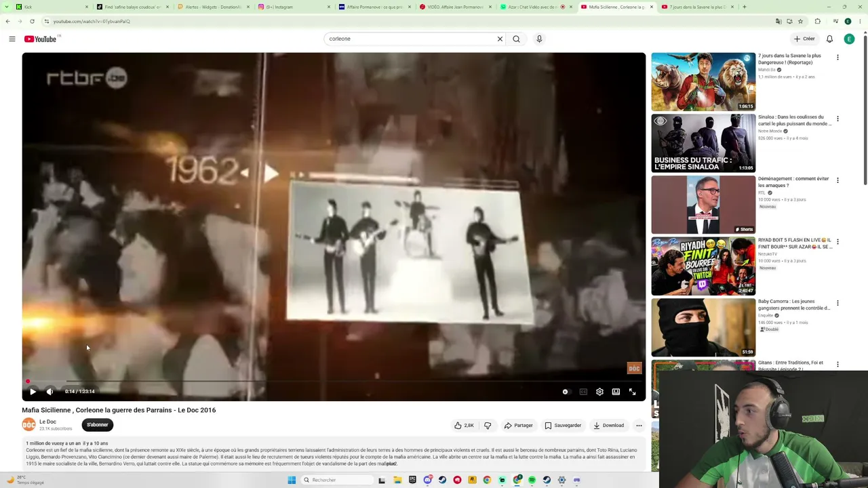
Task: Seek on the video progress bar
Action: (334, 382)
